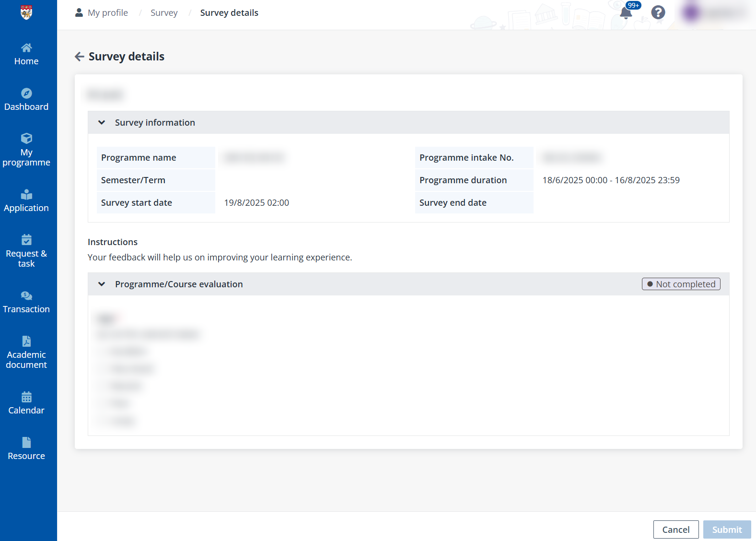Click the notification bell icon

pos(626,13)
